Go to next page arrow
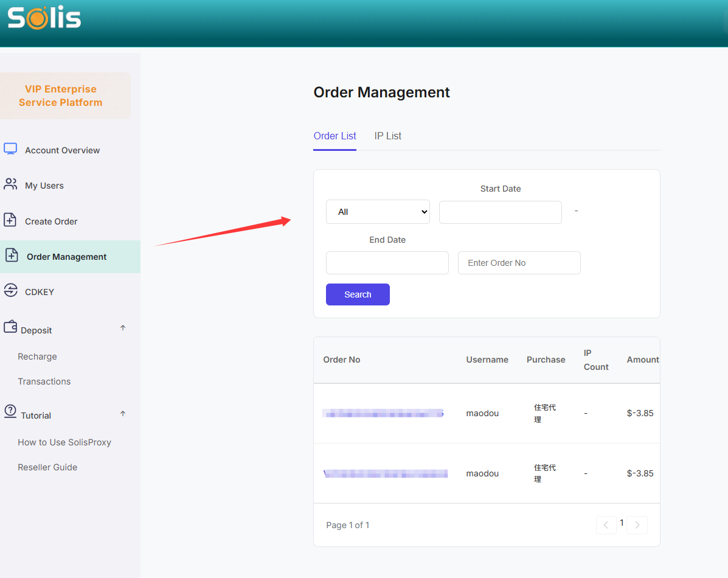The width and height of the screenshot is (728, 578). 637,525
